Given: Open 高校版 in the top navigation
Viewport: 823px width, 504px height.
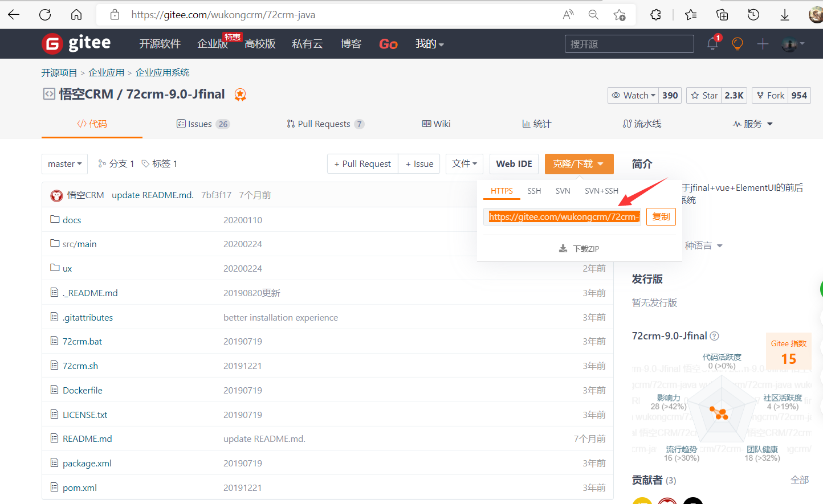Looking at the screenshot, I should pos(260,44).
